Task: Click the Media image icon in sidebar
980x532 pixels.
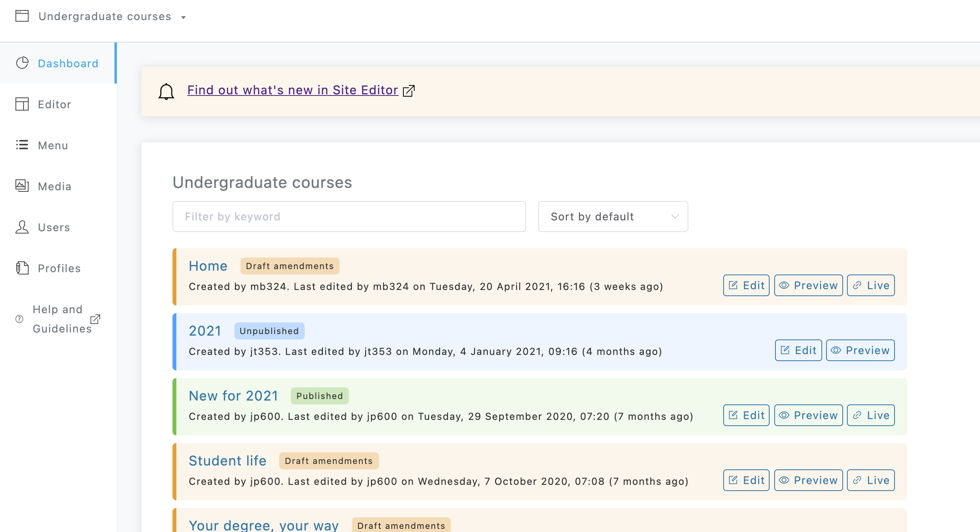Action: [22, 186]
